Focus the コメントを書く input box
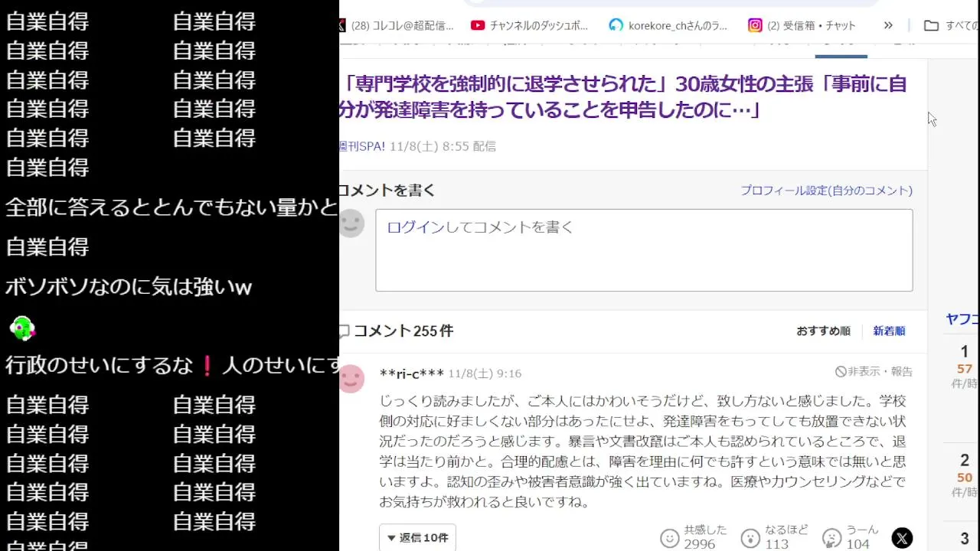This screenshot has height=551, width=980. (x=644, y=250)
